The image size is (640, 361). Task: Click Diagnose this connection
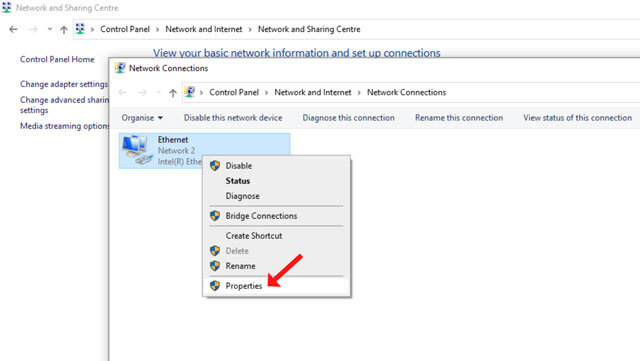[348, 118]
